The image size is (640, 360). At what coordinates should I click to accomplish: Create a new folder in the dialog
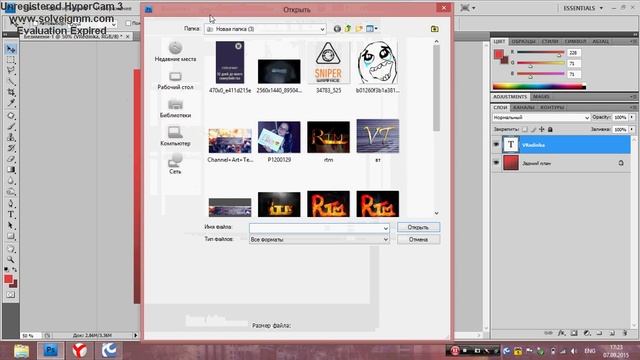(359, 29)
